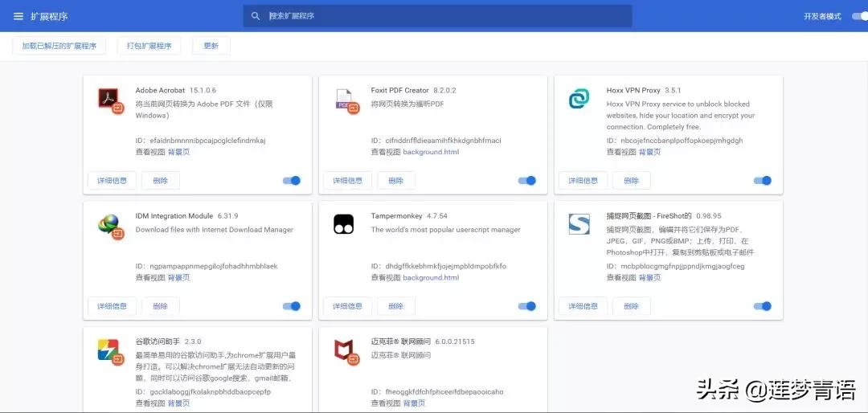
Task: Remove Tampermonkey via 删除 button
Action: pyautogui.click(x=395, y=306)
